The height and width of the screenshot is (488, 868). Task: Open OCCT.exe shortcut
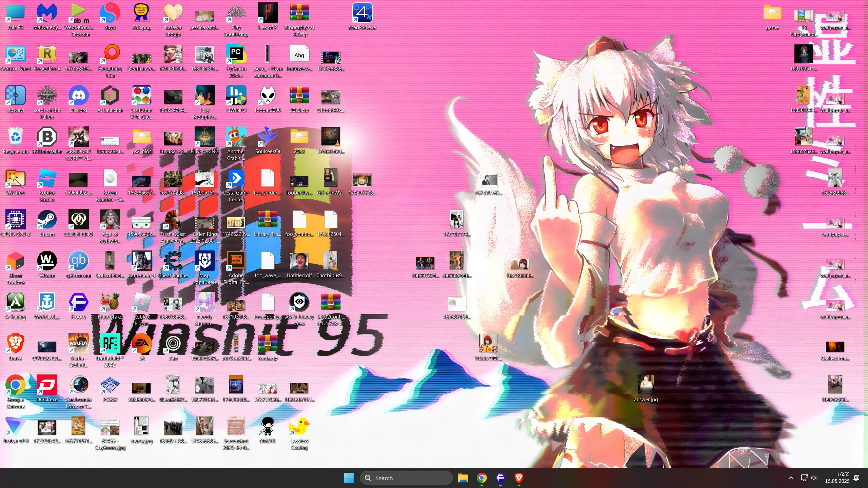(47, 389)
